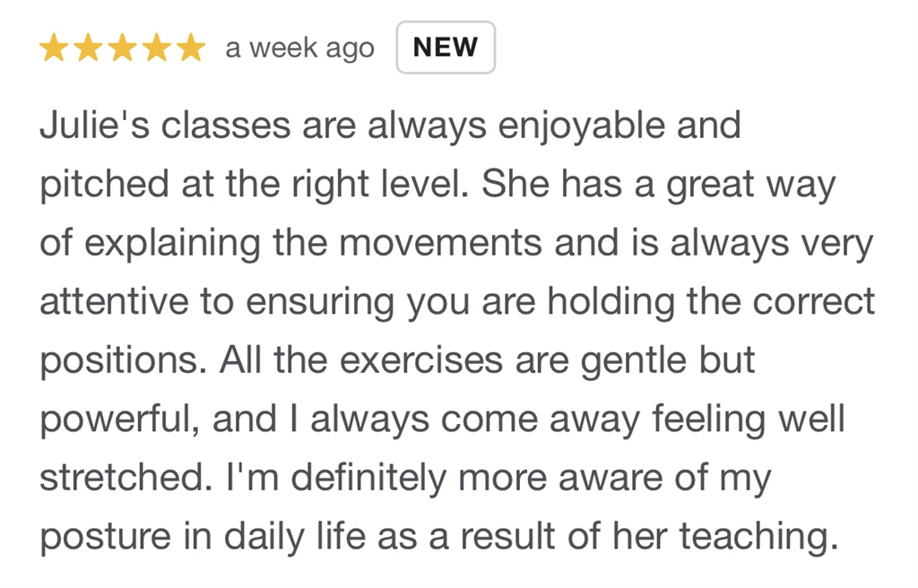Click the second gold rating star
918x588 pixels.
click(x=88, y=48)
